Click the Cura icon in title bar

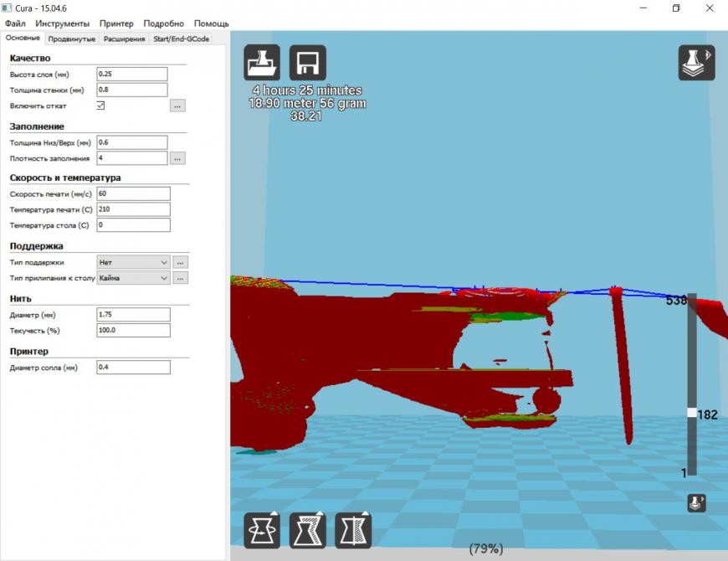[x=7, y=8]
